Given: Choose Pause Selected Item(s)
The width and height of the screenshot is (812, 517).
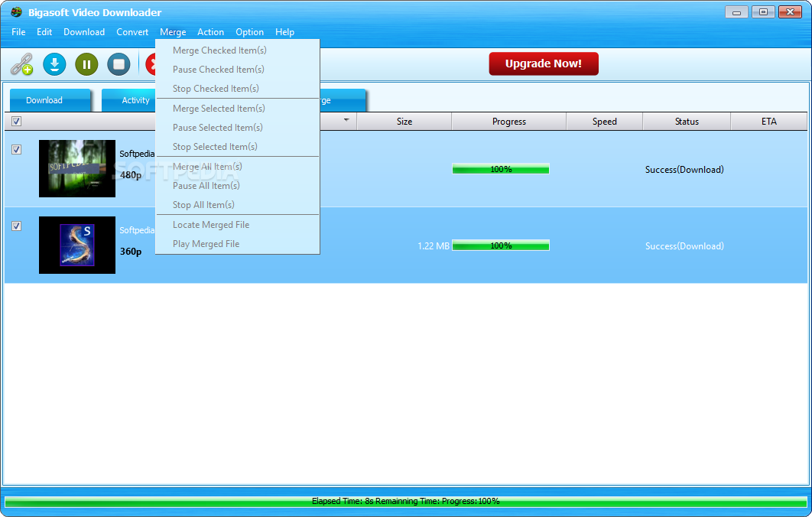Looking at the screenshot, I should click(x=238, y=128).
